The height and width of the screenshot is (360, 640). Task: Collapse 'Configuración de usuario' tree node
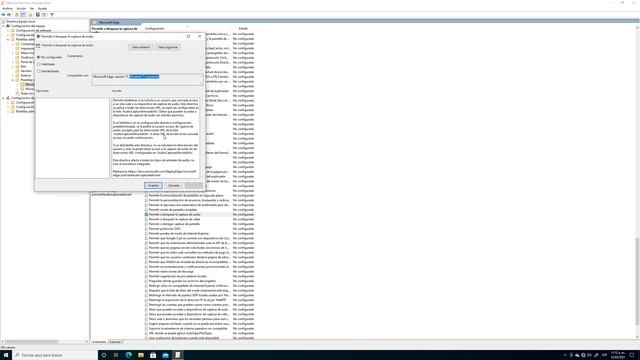3,98
